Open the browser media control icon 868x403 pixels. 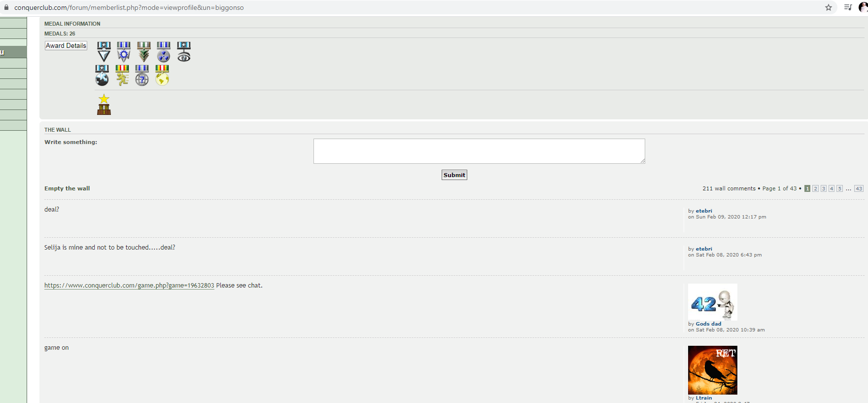click(x=848, y=7)
